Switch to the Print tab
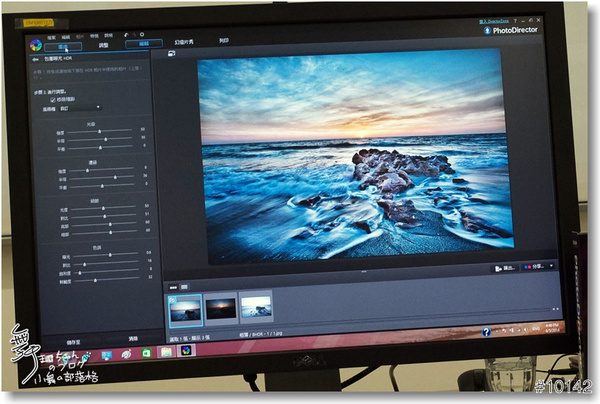The height and width of the screenshot is (404, 600). tap(224, 40)
